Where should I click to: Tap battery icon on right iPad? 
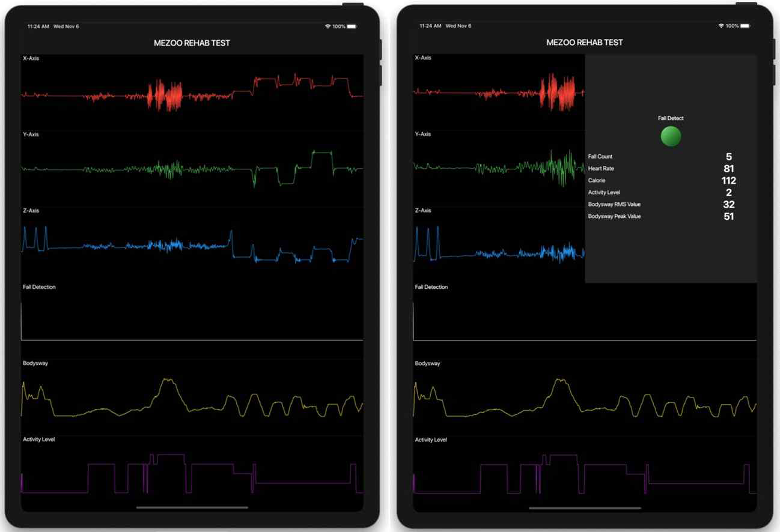tap(745, 26)
